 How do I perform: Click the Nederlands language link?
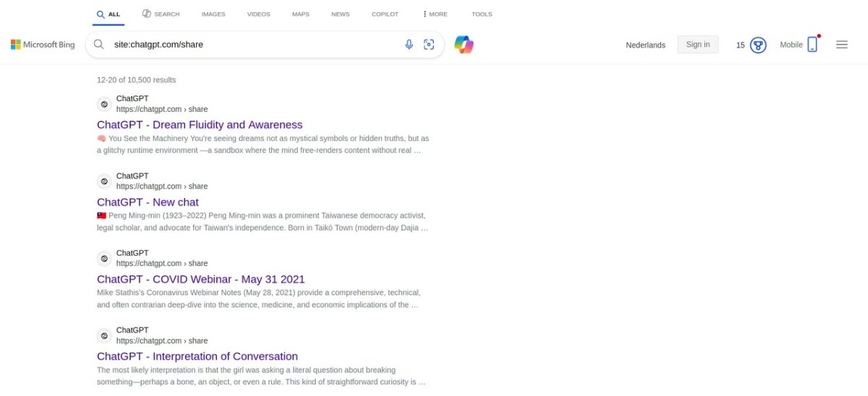[x=645, y=45]
